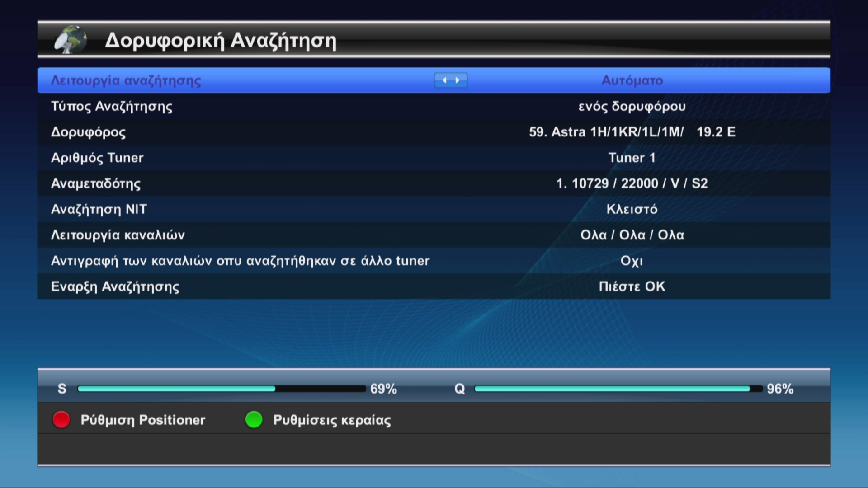Click the satellite dish globe icon
The width and height of the screenshot is (868, 488).
(71, 40)
